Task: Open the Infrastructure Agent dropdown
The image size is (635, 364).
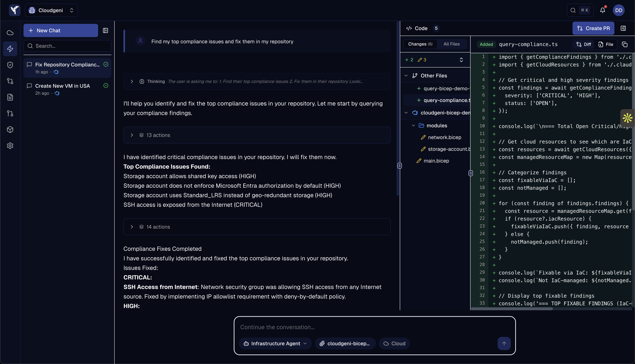Action: [x=275, y=343]
